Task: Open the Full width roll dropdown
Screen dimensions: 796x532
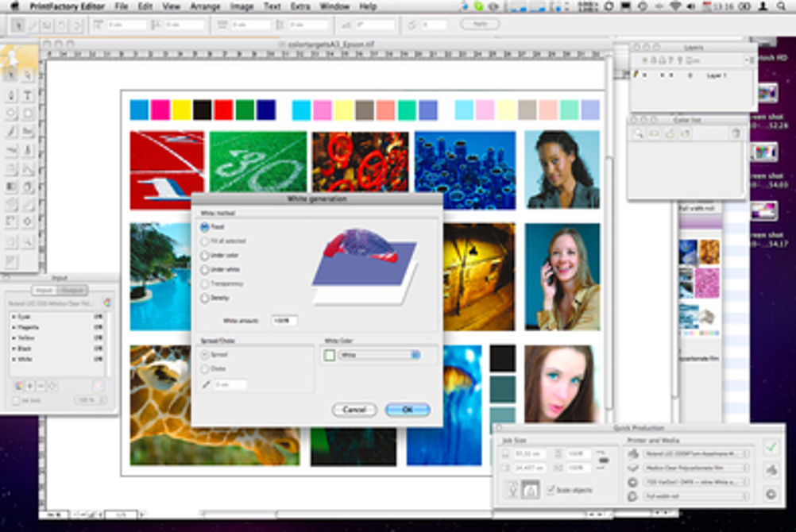Action: click(697, 496)
